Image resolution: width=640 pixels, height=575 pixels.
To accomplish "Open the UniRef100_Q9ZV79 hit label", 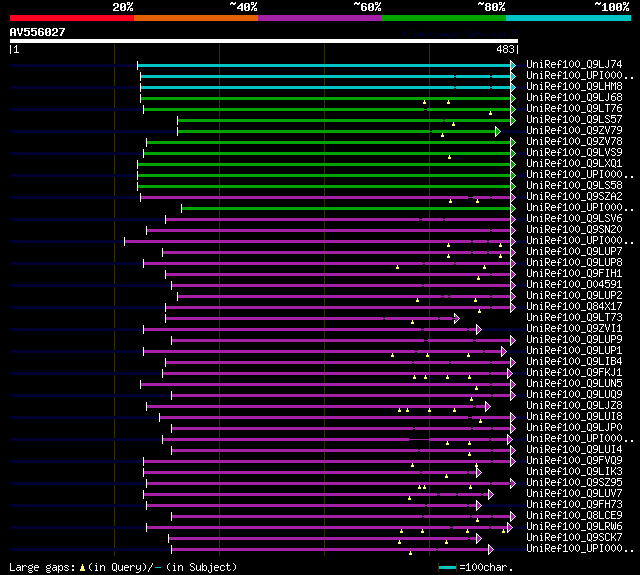I will pos(574,131).
